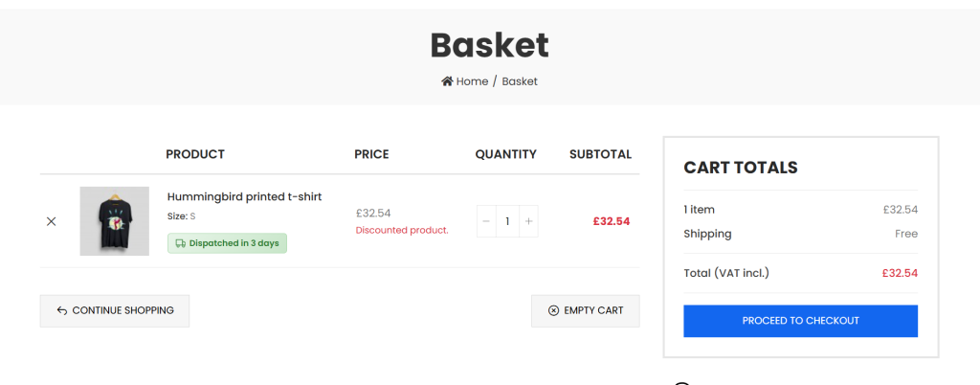Focus the quantity input field
The width and height of the screenshot is (980, 385).
(x=507, y=221)
